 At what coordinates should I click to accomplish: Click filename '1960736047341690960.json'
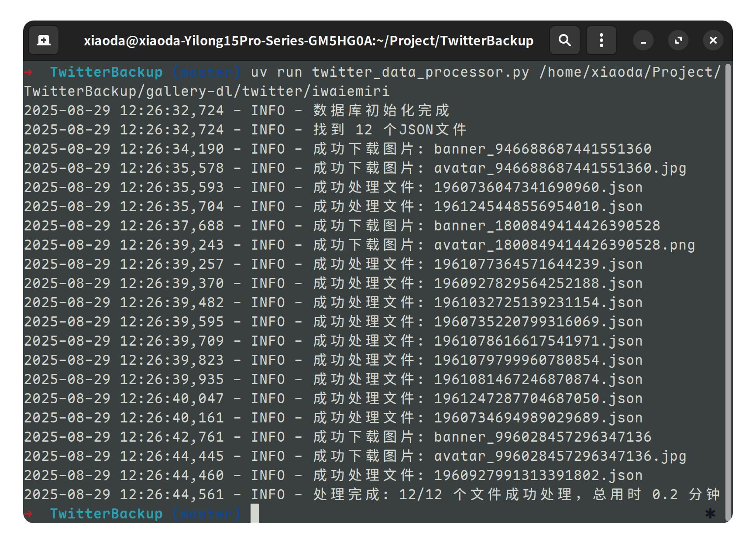pos(538,187)
